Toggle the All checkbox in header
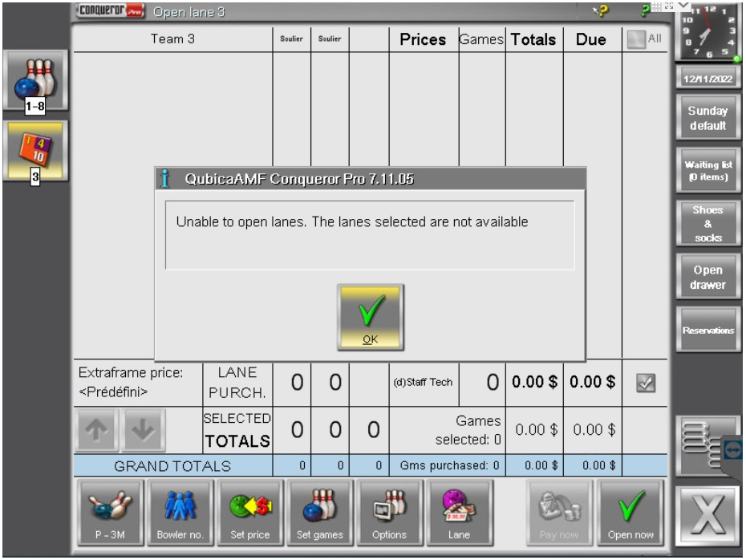 coord(635,39)
